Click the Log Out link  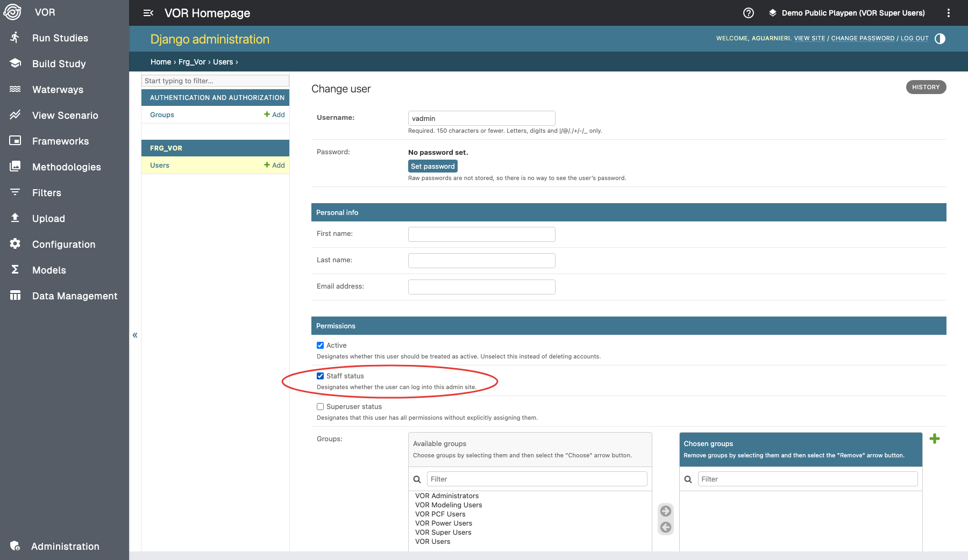pos(914,39)
